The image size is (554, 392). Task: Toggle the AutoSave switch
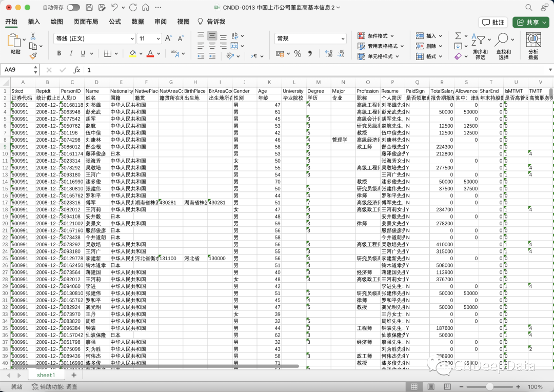point(73,7)
